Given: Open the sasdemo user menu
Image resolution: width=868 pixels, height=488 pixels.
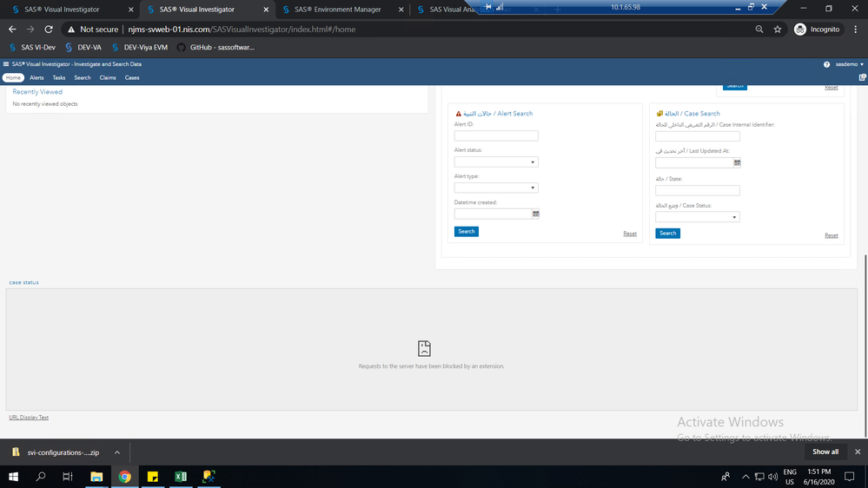Looking at the screenshot, I should tap(849, 64).
